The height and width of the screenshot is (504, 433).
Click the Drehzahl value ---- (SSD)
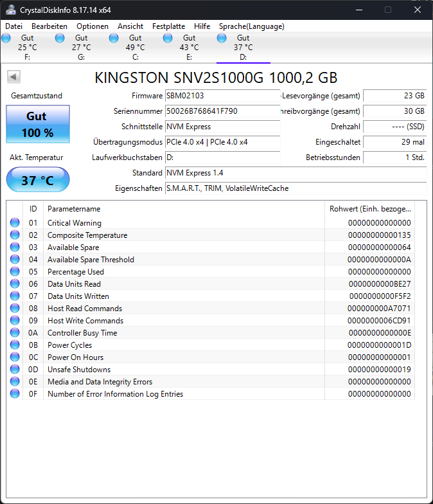pyautogui.click(x=395, y=127)
